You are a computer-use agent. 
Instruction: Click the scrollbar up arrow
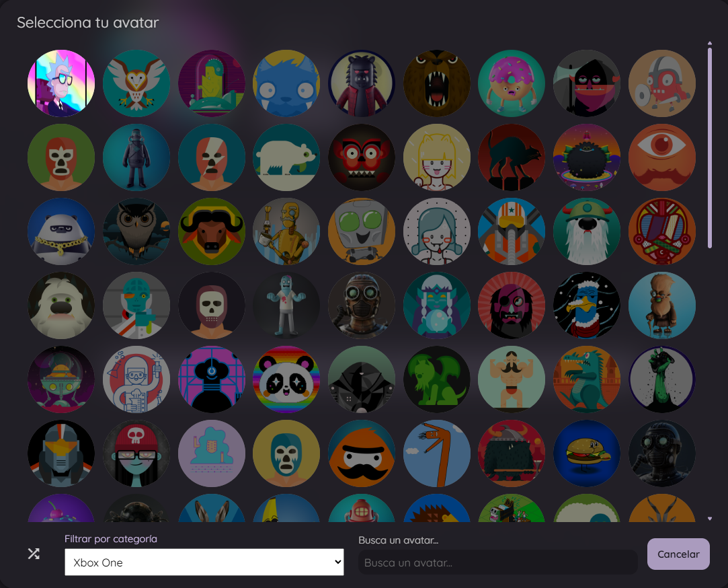[710, 44]
